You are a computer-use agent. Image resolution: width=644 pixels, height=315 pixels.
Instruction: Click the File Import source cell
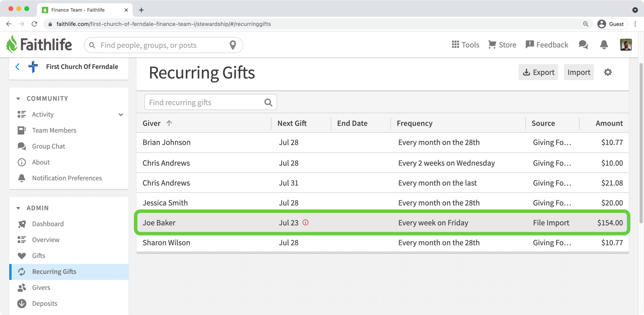(x=551, y=223)
